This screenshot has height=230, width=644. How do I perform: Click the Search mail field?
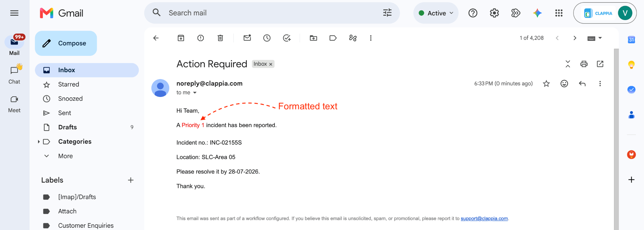pos(272,13)
